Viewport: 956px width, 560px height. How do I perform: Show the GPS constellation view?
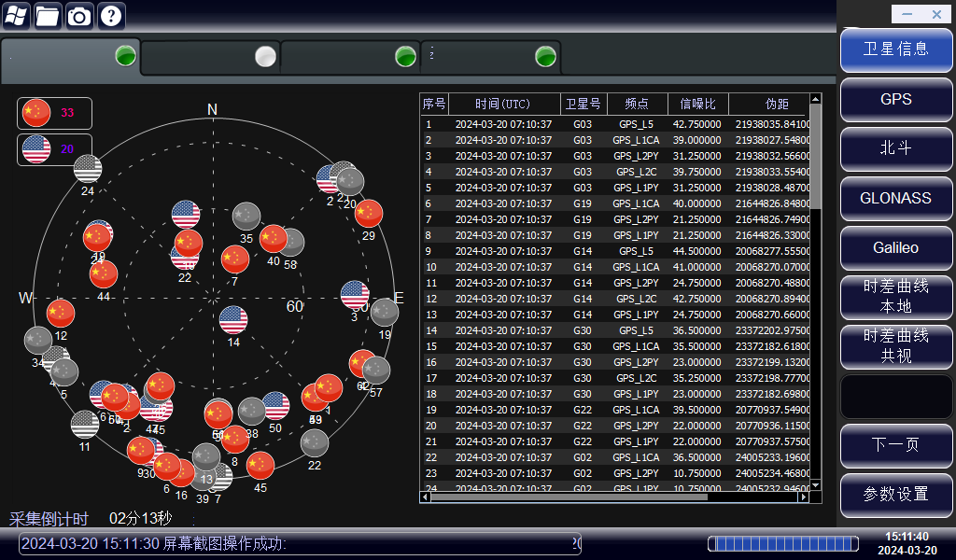[896, 99]
